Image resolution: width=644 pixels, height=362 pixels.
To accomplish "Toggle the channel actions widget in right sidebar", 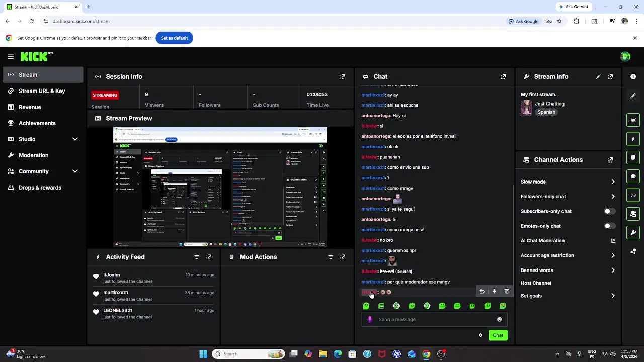I will pyautogui.click(x=633, y=214).
